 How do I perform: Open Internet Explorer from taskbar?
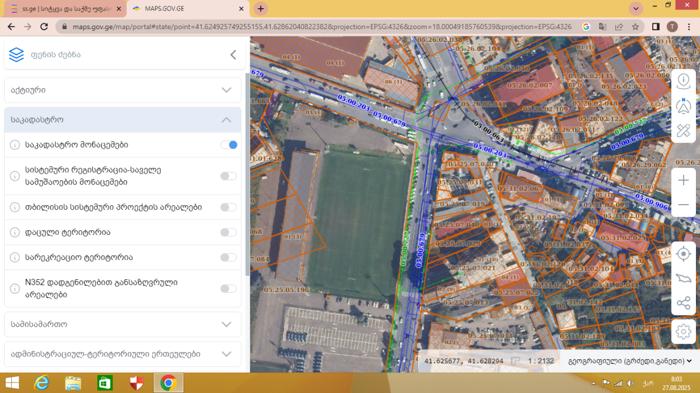click(42, 383)
